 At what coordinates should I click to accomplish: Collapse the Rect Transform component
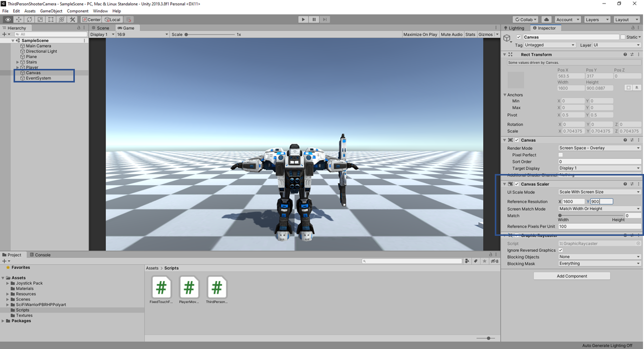point(504,54)
